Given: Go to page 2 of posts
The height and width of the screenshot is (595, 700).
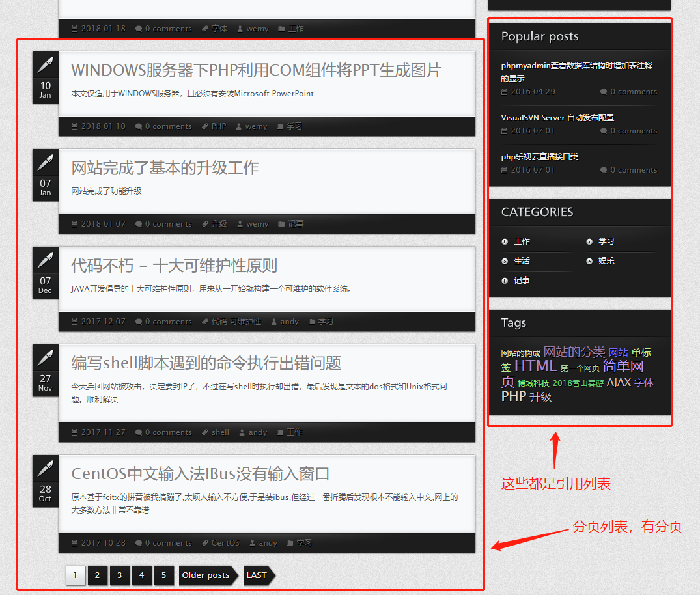Looking at the screenshot, I should 97,575.
